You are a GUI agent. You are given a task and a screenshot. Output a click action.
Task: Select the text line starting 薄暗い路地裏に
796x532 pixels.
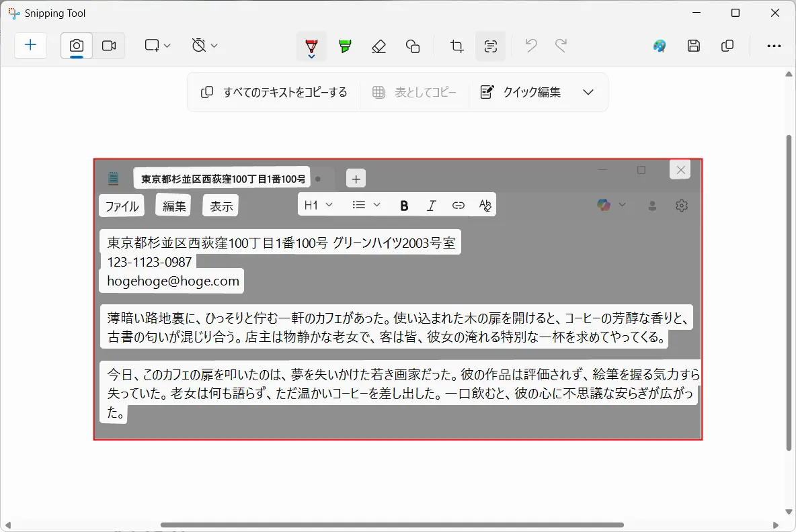(398, 318)
